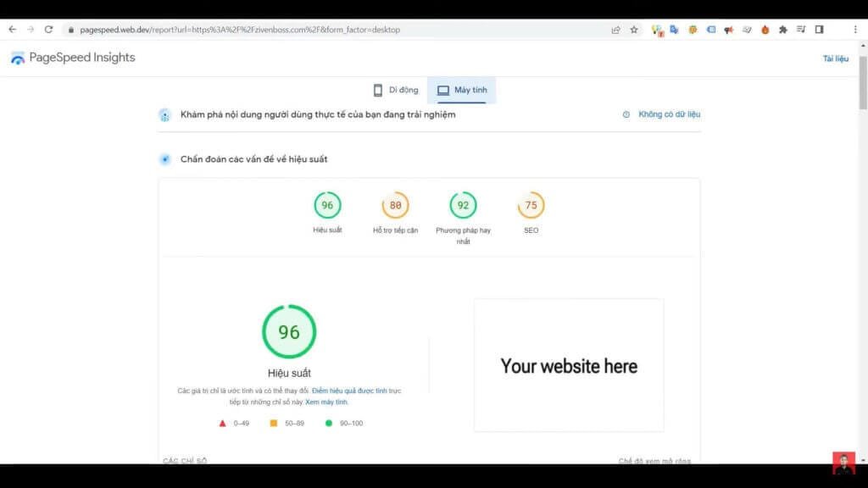Click the 'Your website here' screenshot thumbnail
Viewport: 868px width, 488px height.
[x=569, y=365]
